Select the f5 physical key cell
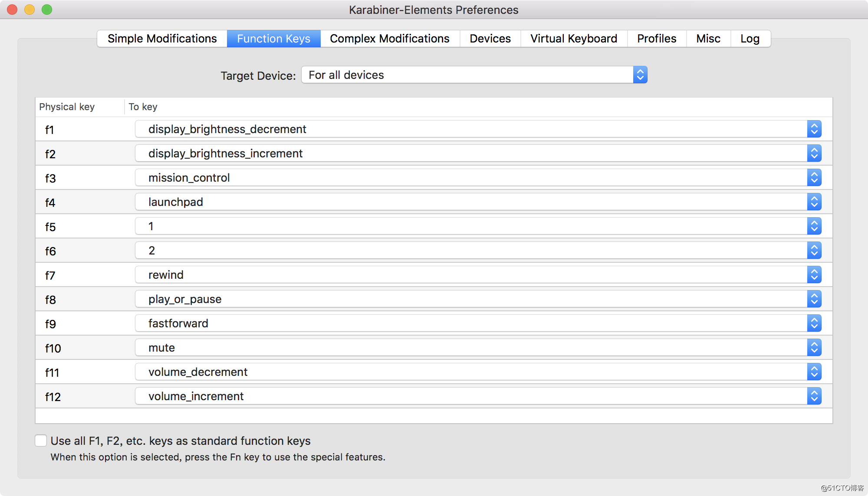Image resolution: width=868 pixels, height=496 pixels. [x=80, y=226]
